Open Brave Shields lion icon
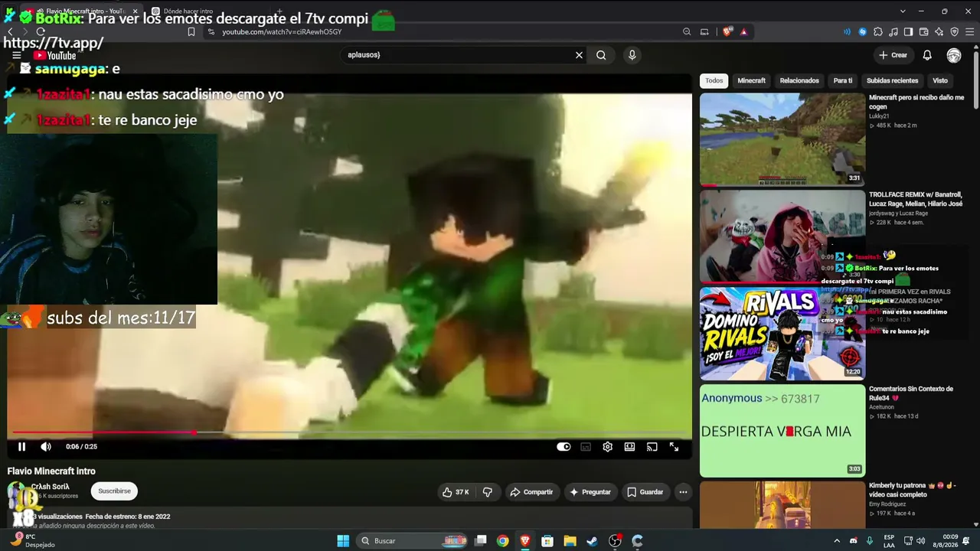 [x=727, y=32]
